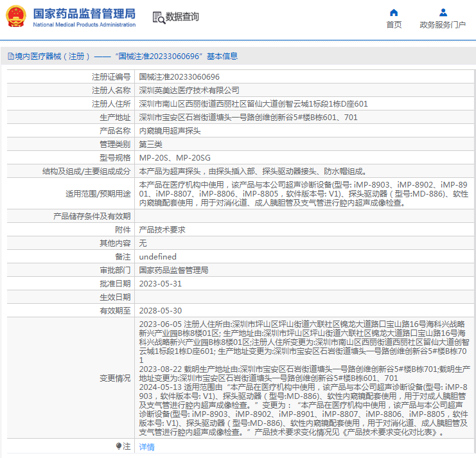
Task: Click approval date 2023-05-31
Action: click(x=161, y=284)
